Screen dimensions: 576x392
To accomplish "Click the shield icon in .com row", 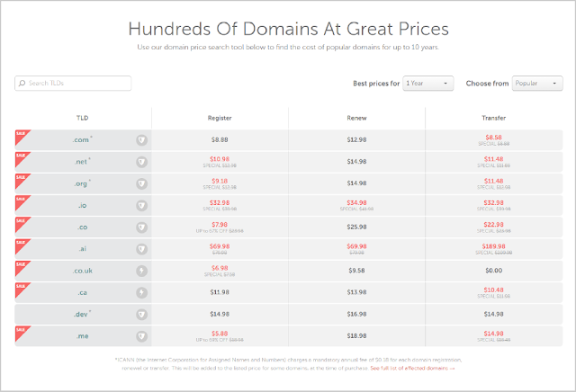I will coord(142,140).
